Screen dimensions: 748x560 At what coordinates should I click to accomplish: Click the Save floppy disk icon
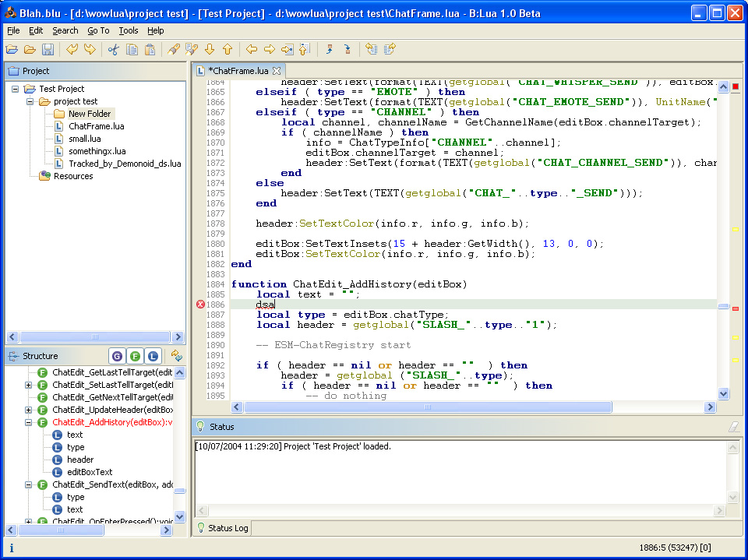pos(48,50)
